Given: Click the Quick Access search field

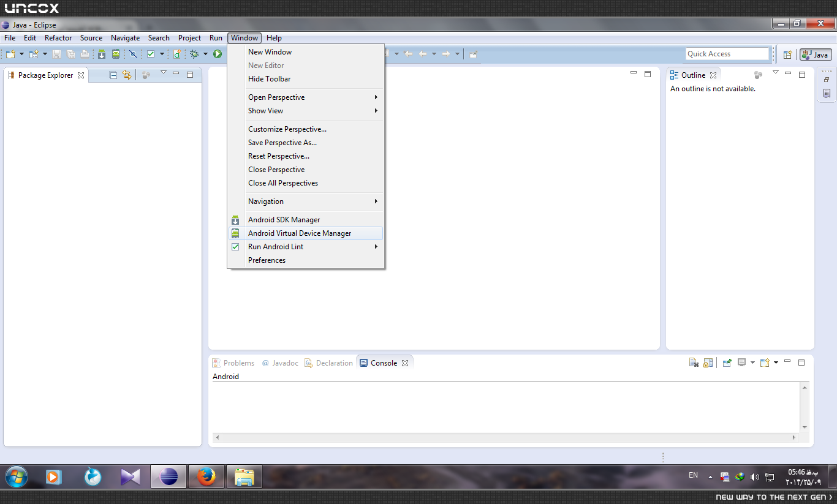Looking at the screenshot, I should point(727,54).
